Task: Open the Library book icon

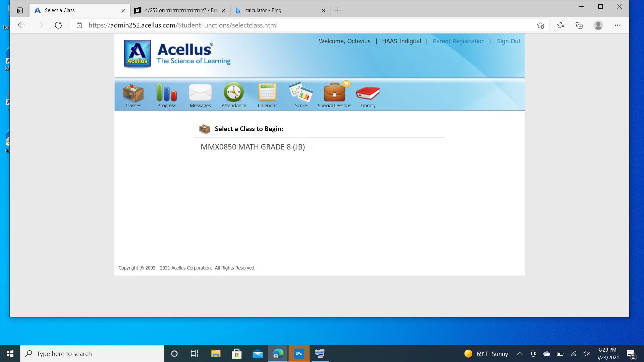Action: click(x=368, y=94)
